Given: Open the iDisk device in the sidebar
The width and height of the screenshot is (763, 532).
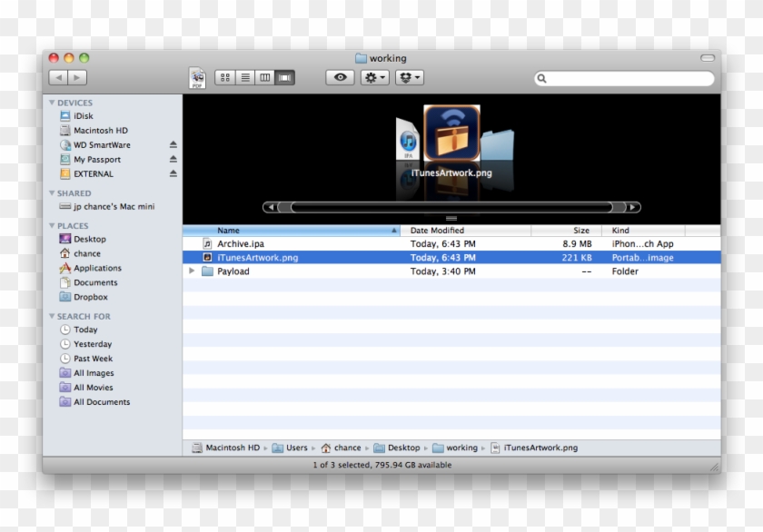Looking at the screenshot, I should click(x=82, y=115).
